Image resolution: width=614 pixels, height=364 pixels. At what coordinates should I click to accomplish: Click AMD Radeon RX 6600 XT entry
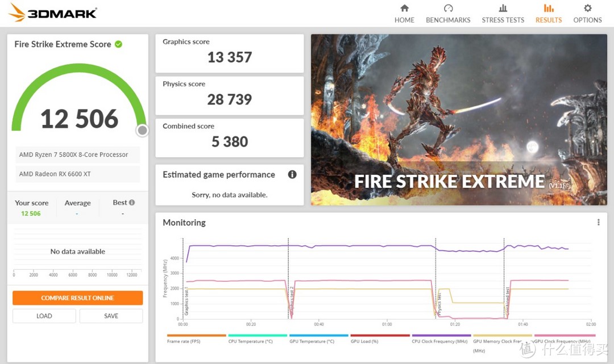[x=77, y=174]
